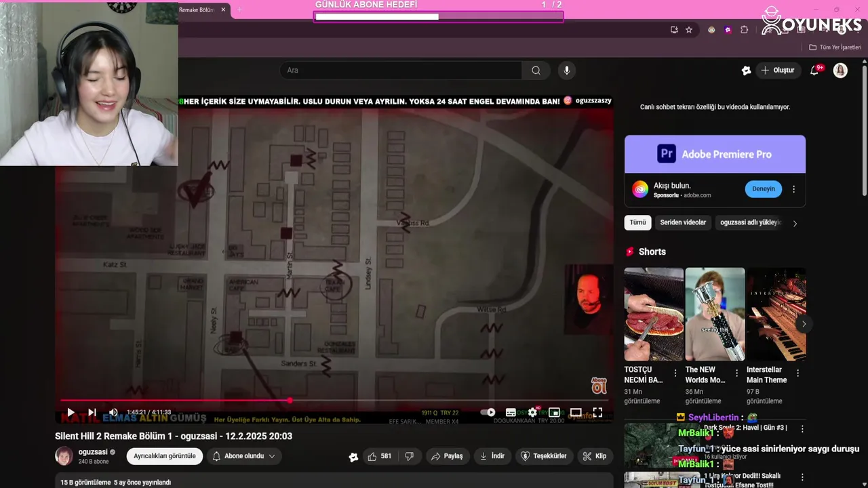Image resolution: width=868 pixels, height=488 pixels.
Task: Start voice search with the microphone
Action: point(567,70)
